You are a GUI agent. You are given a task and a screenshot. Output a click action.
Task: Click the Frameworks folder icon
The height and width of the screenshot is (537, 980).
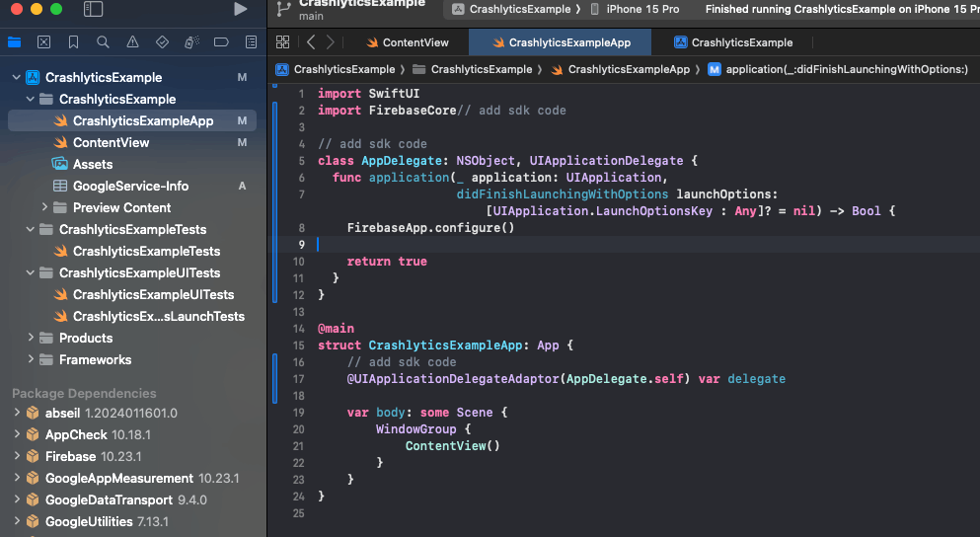(46, 359)
